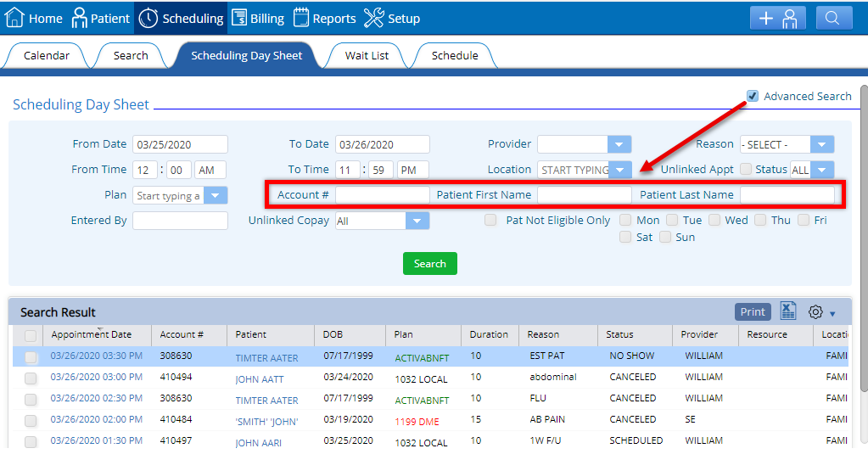The width and height of the screenshot is (868, 454).
Task: Open the gear settings icon in results
Action: click(815, 311)
